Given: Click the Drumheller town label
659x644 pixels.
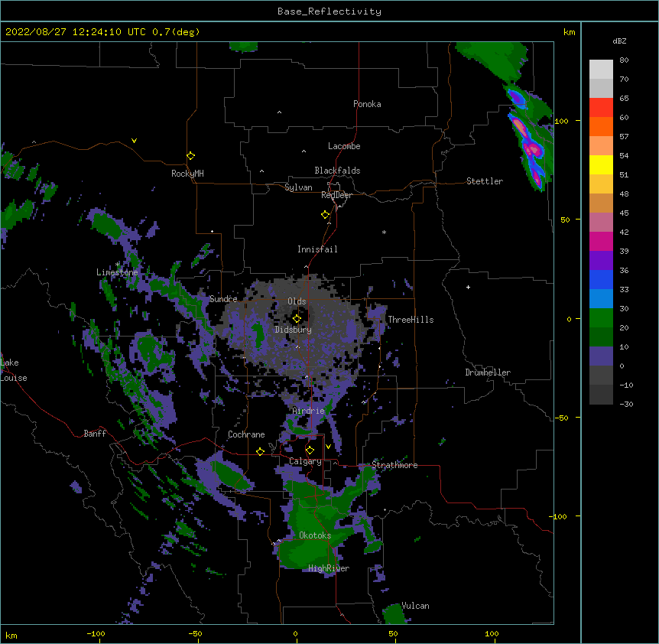Looking at the screenshot, I should (x=488, y=372).
